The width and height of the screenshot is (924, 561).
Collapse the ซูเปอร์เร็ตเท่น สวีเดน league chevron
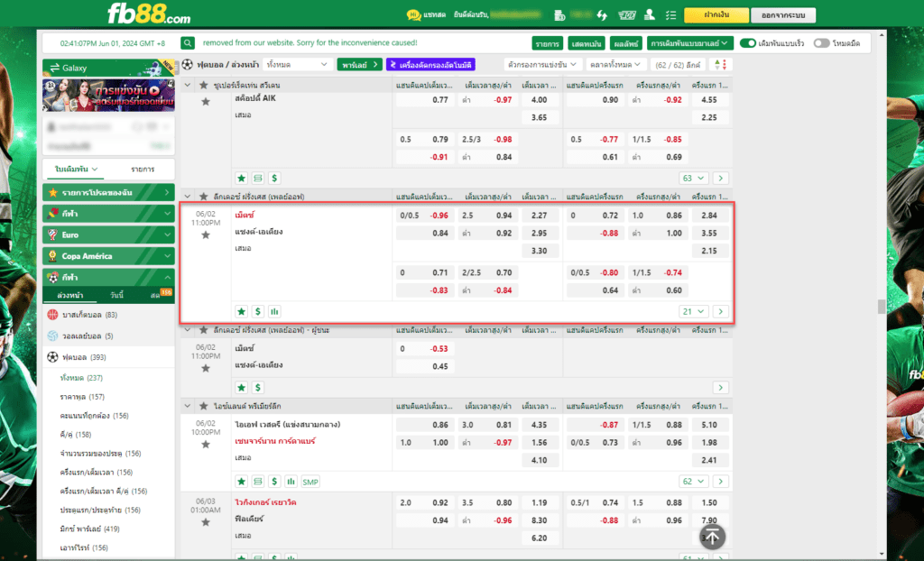(188, 86)
